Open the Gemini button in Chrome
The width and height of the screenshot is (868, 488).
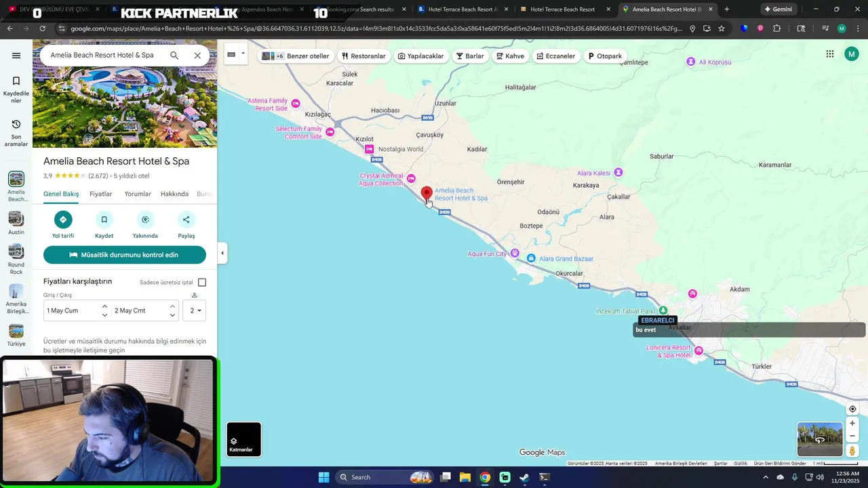coord(778,9)
